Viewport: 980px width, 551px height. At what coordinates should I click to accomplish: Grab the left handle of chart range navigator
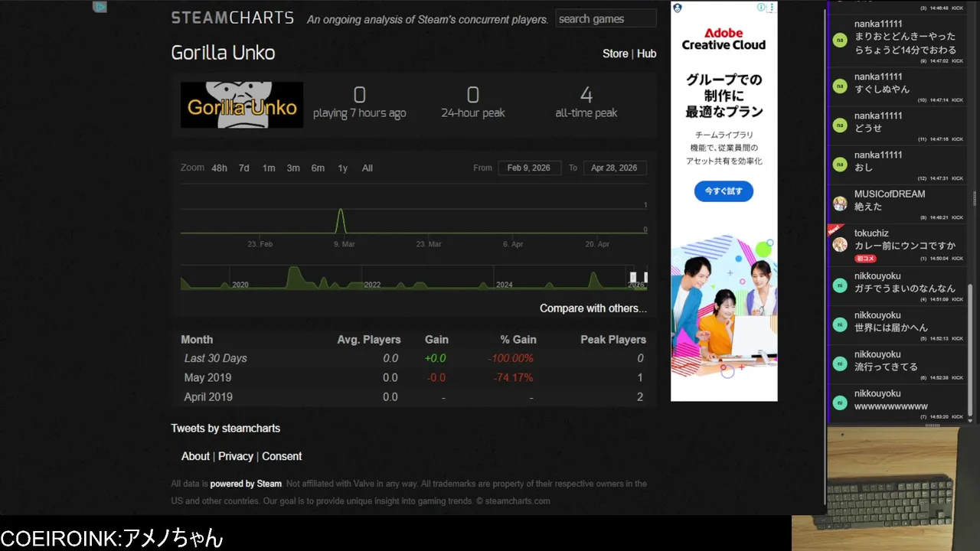pos(633,277)
